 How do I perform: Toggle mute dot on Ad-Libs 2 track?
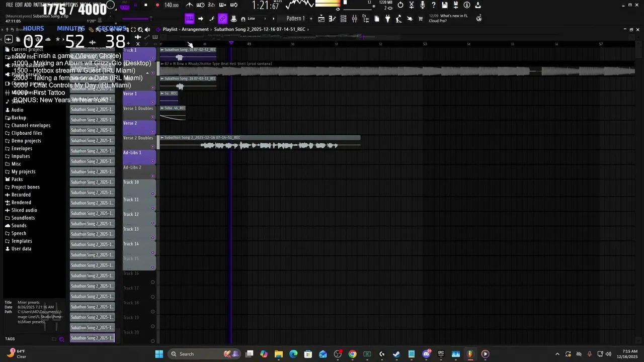[153, 176]
